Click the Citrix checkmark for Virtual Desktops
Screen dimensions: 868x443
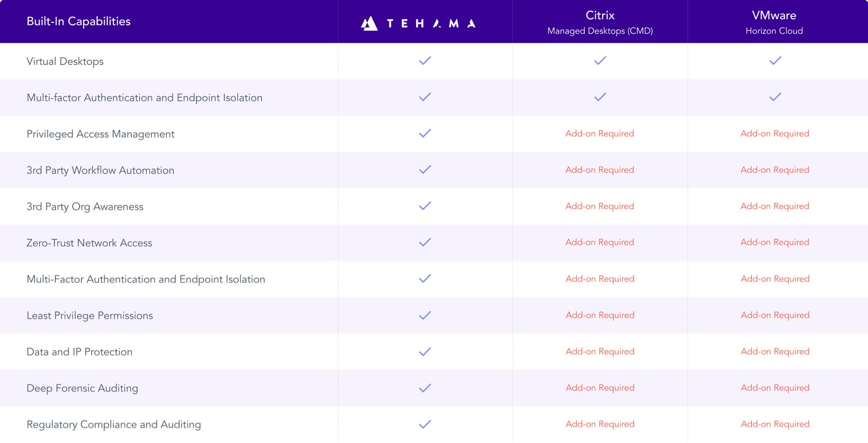click(600, 61)
